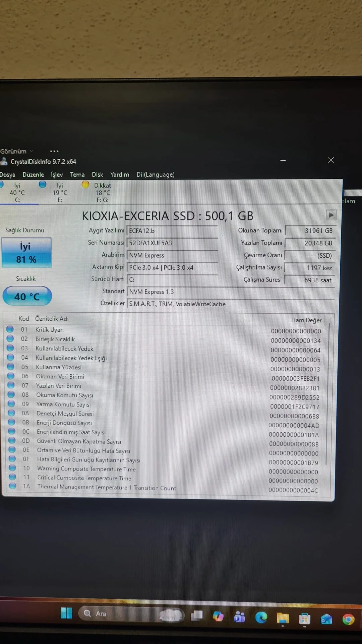Switch to the C: disk tab

click(x=17, y=193)
